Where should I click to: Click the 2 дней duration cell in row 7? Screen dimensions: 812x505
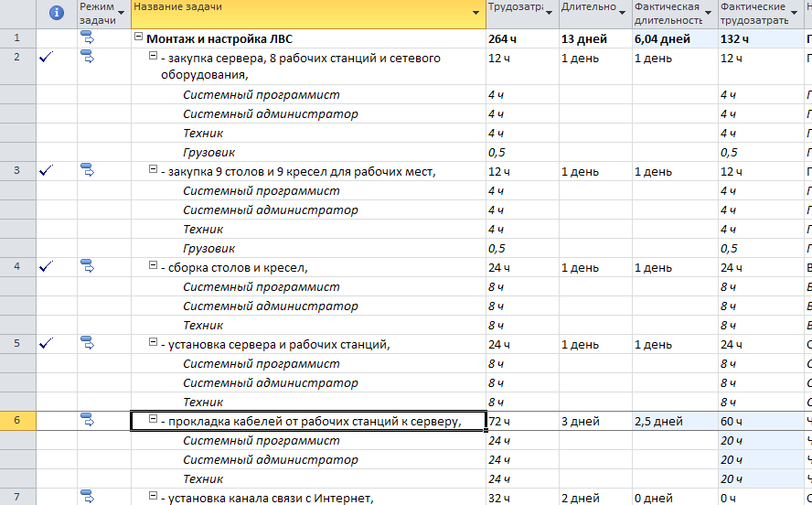pyautogui.click(x=595, y=498)
